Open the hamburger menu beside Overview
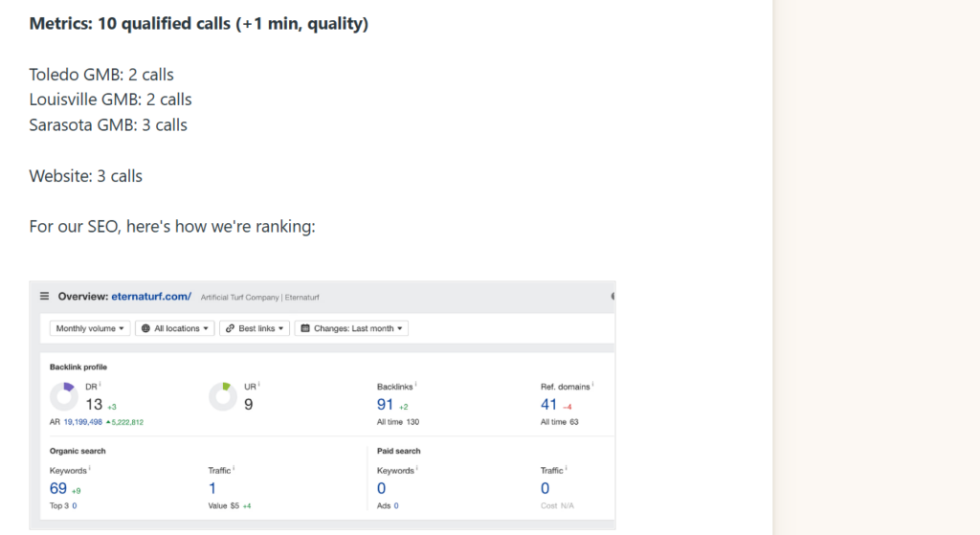 point(44,297)
